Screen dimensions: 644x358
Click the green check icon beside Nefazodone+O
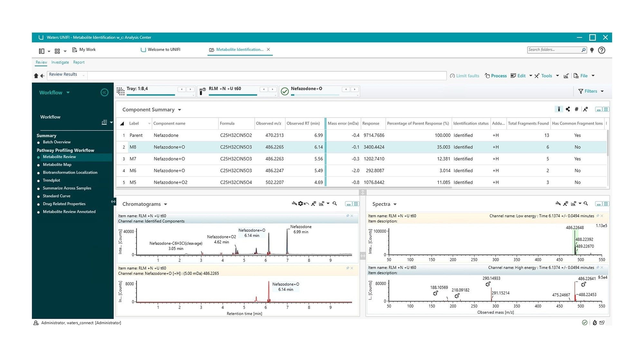coord(285,92)
